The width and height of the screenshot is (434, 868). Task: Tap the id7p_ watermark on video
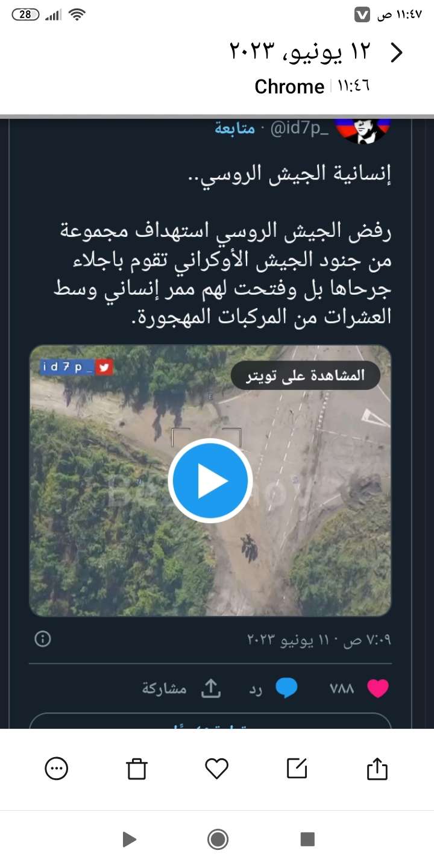pos(77,367)
